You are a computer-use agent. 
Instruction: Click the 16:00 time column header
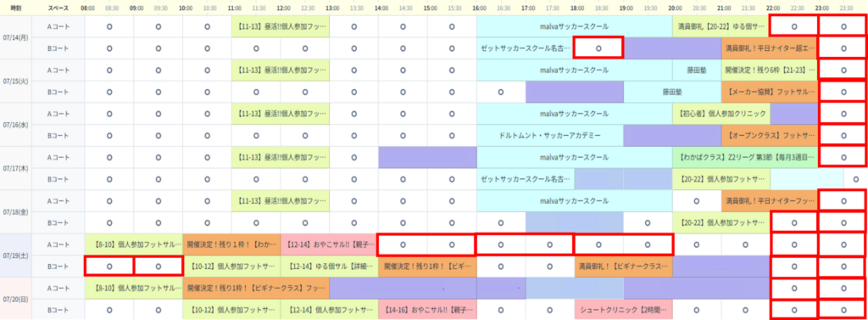click(x=480, y=8)
